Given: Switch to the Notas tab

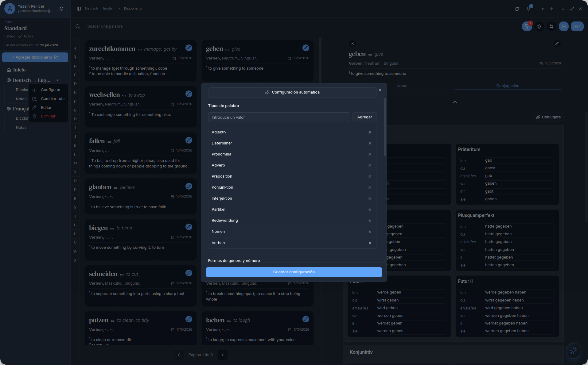Looking at the screenshot, I should pos(402,86).
